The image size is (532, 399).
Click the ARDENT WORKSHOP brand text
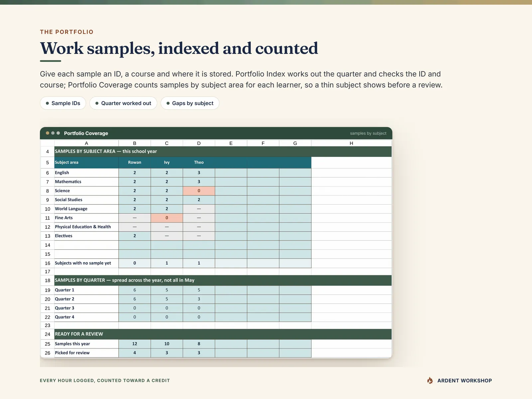465,381
